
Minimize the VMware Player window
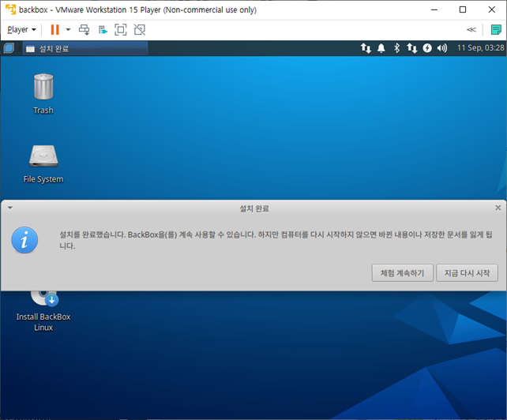(434, 9)
